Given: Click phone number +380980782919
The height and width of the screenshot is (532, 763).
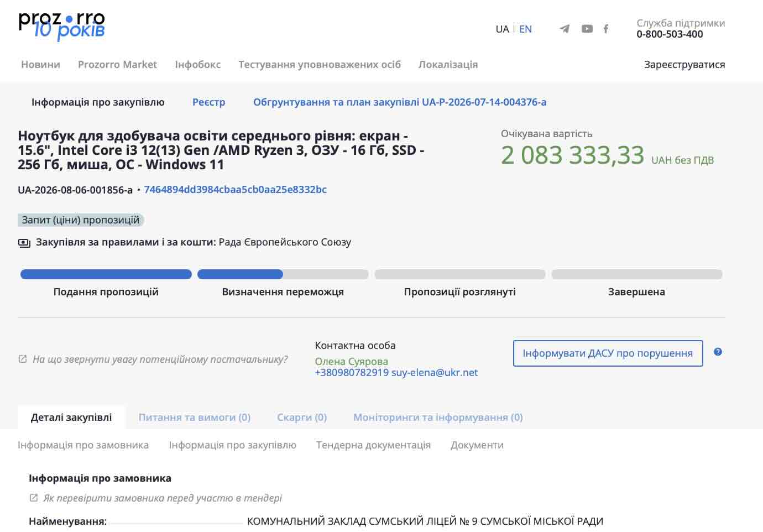Looking at the screenshot, I should coord(352,372).
